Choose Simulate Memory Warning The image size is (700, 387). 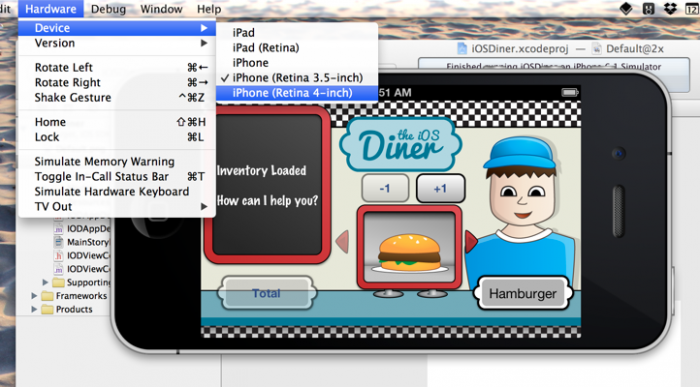[117, 161]
